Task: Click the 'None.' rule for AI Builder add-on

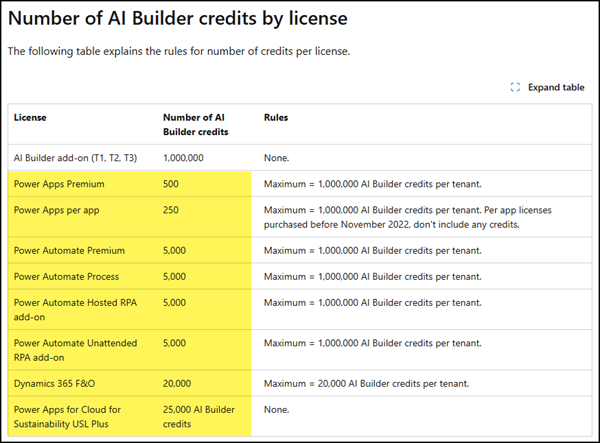Action: (x=276, y=158)
